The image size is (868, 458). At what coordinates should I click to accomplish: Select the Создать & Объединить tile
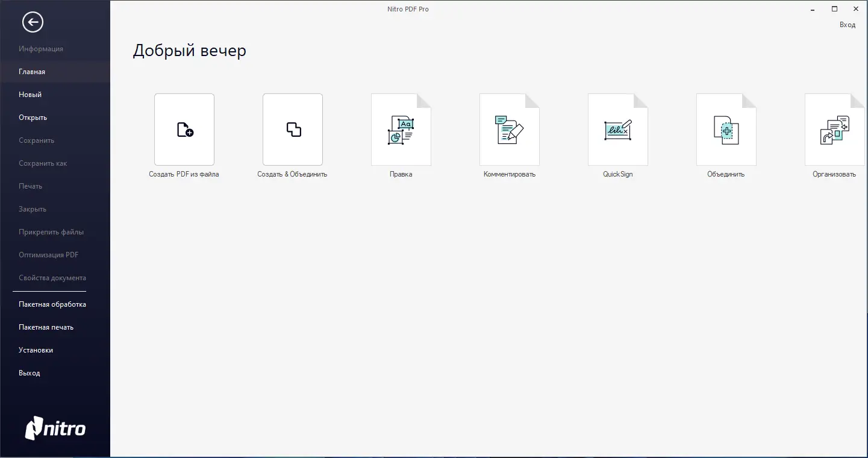click(x=292, y=130)
